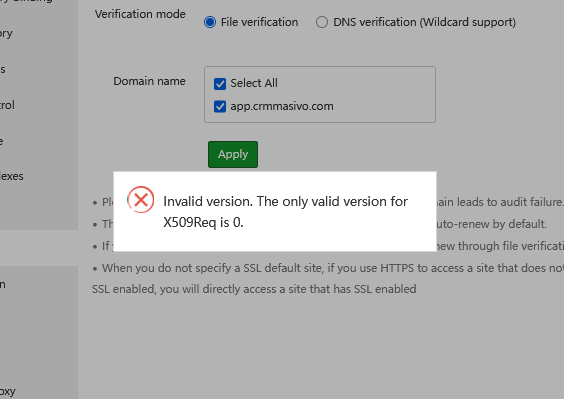Uncheck the app.crmmasivo.com domain checkbox

(220, 106)
